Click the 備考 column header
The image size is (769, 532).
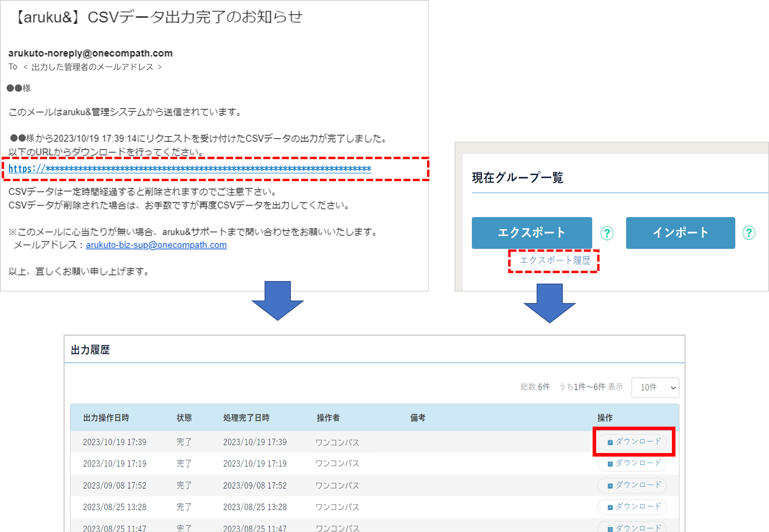pos(417,418)
